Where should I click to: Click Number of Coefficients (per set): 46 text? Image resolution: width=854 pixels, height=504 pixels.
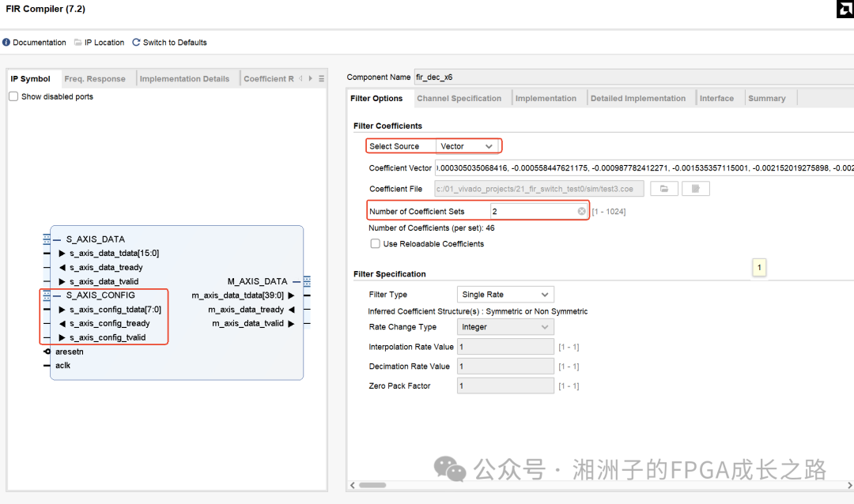click(432, 228)
